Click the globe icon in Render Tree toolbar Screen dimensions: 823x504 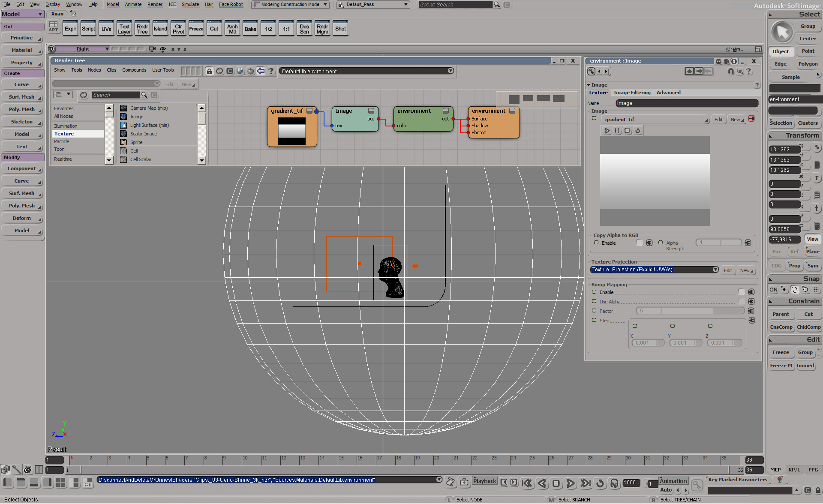[240, 71]
